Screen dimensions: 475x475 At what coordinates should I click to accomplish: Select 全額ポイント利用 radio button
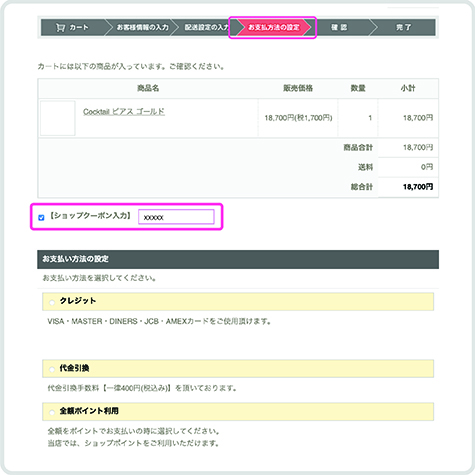tap(52, 412)
